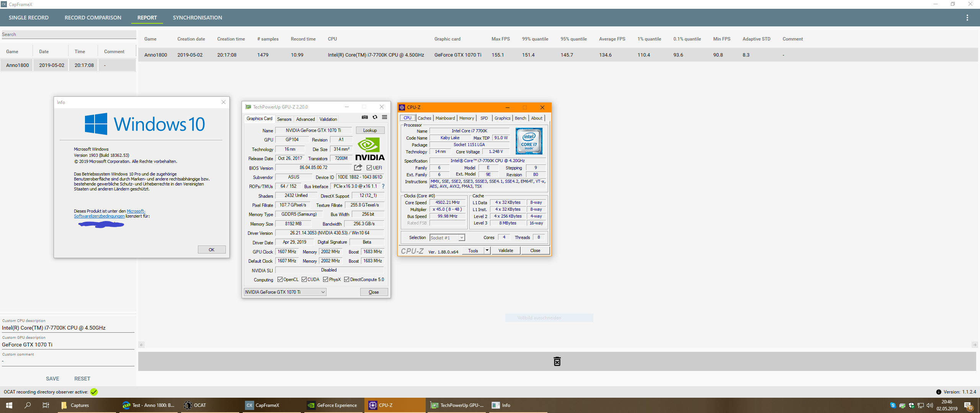The width and height of the screenshot is (980, 413).
Task: Expand the GPU selection dropdown in GPU-Z
Action: tap(323, 292)
